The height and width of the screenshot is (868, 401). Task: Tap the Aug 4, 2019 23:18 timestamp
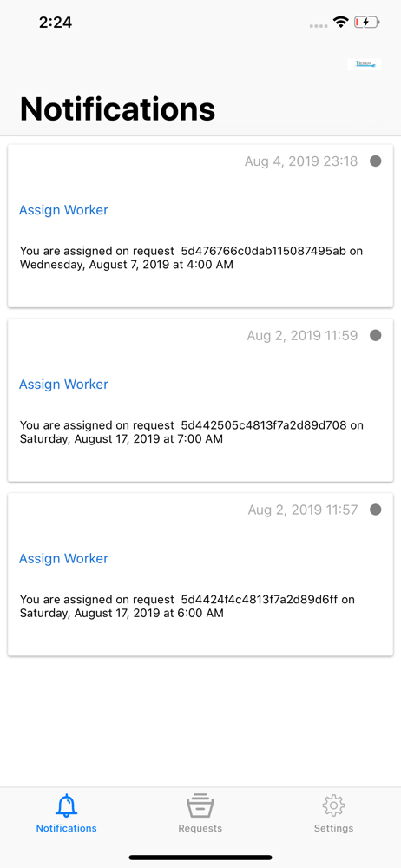tap(301, 161)
